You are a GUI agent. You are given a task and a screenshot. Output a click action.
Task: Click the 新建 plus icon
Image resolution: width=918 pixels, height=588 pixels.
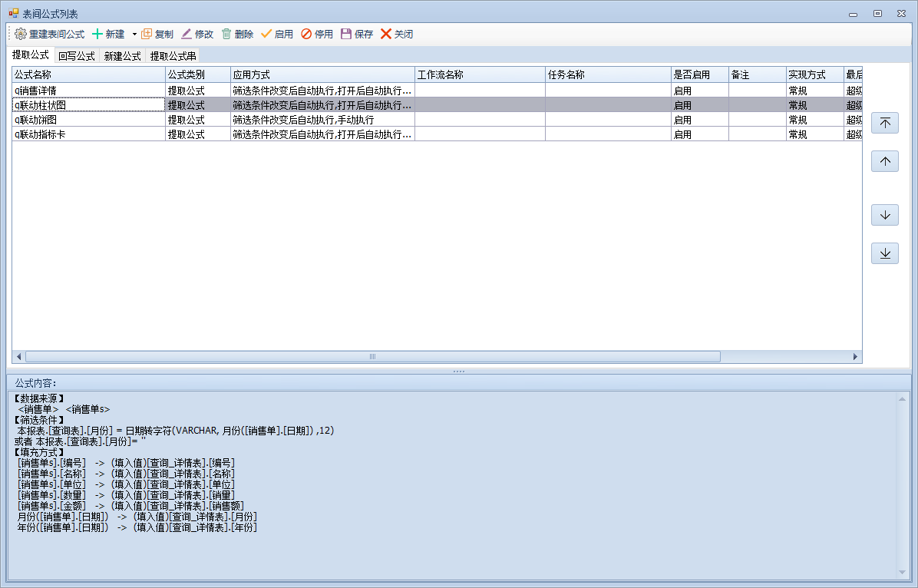[97, 35]
